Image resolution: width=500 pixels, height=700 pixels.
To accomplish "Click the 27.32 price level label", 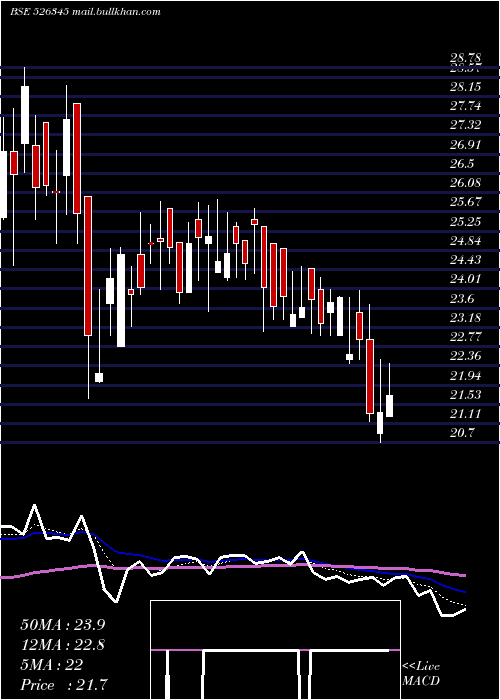I will pos(466,125).
